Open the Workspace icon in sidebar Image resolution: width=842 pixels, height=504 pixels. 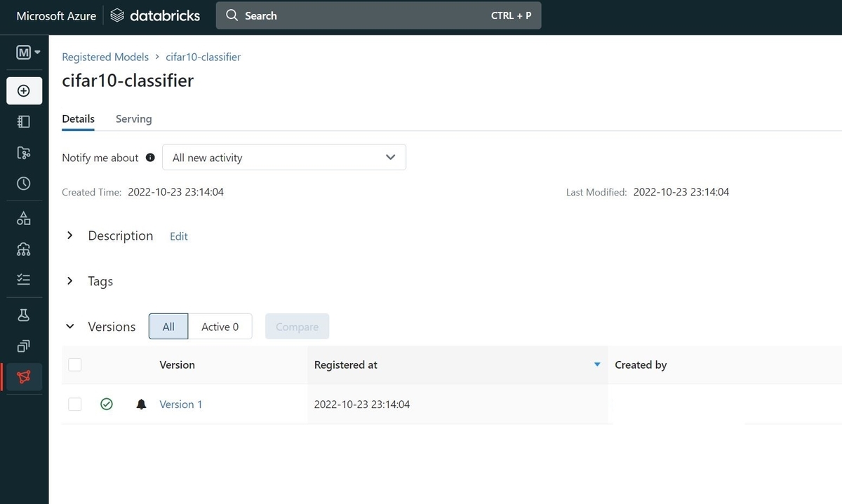coord(24,122)
